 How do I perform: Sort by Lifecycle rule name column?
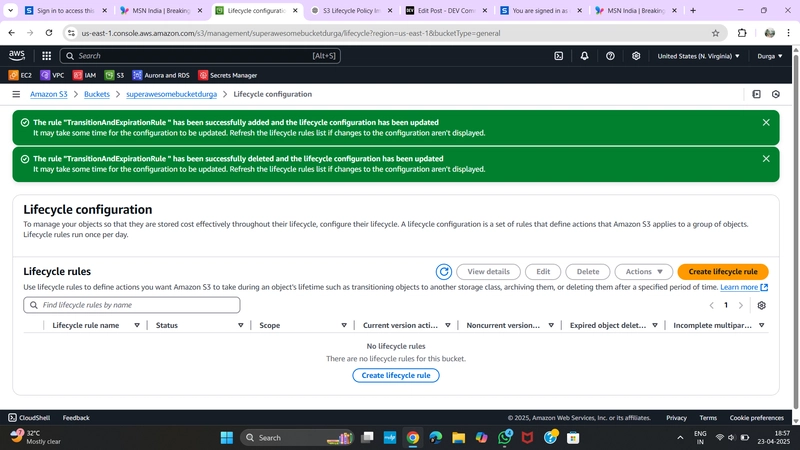[x=137, y=326]
